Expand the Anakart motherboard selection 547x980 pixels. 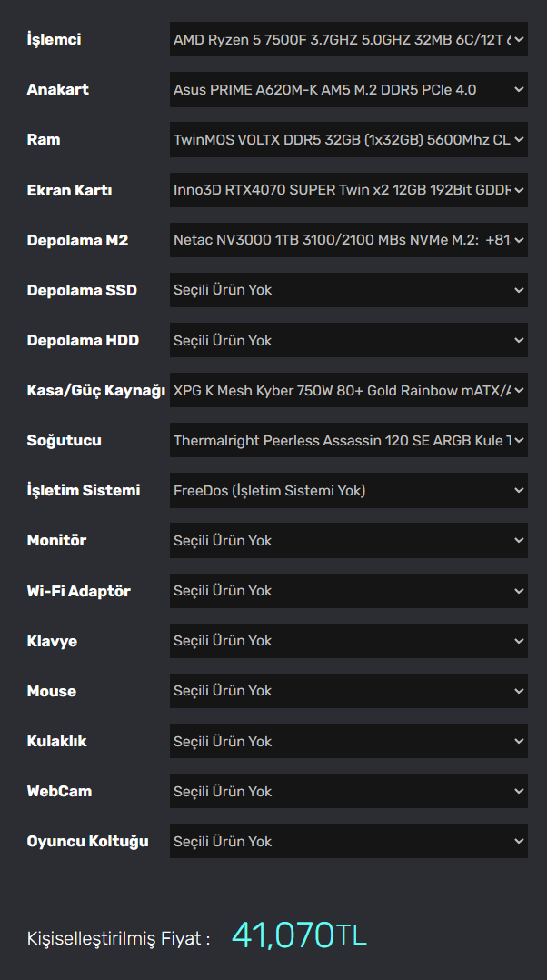coord(348,89)
